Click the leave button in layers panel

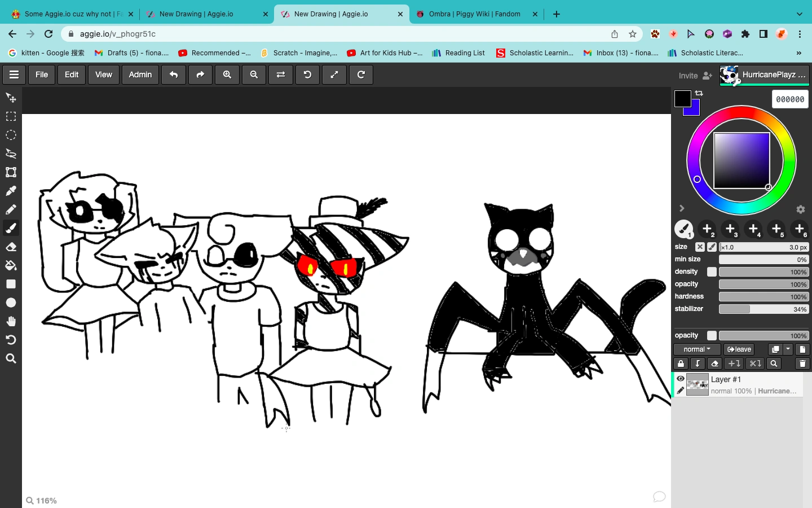coord(739,349)
